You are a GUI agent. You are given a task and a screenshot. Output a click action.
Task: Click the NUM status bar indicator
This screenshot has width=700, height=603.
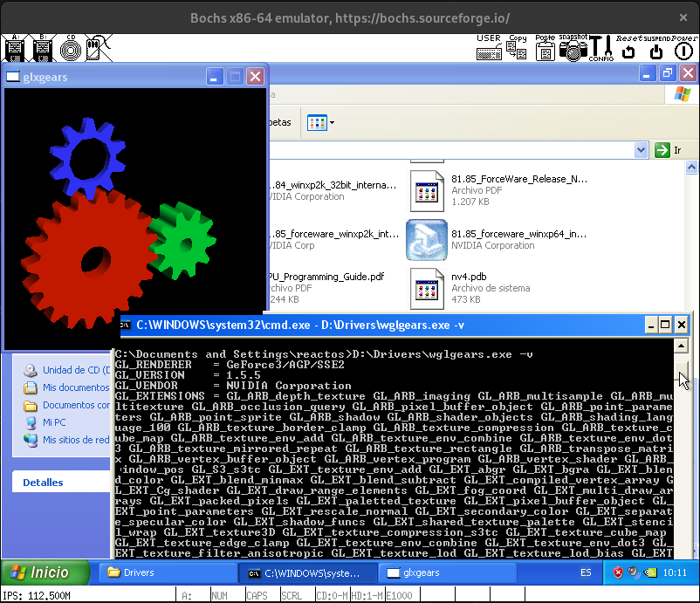tap(219, 596)
